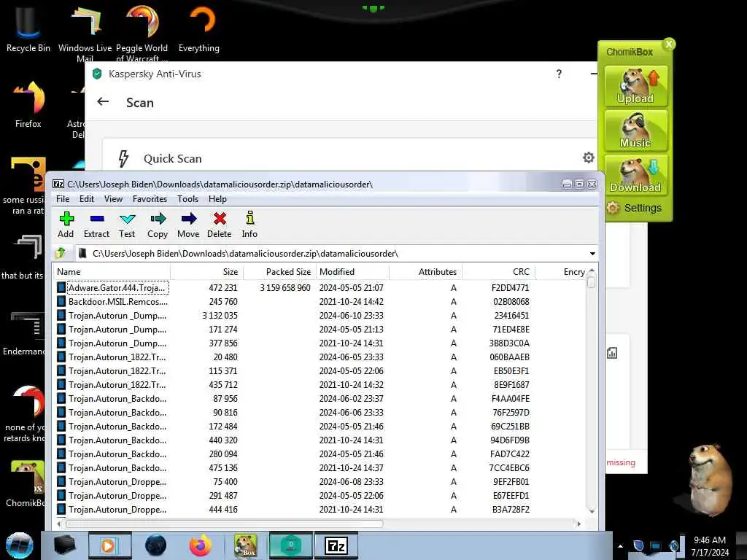Screen dimensions: 747x560
Task: Switch to 7-Zip in the taskbar
Action: 336,545
